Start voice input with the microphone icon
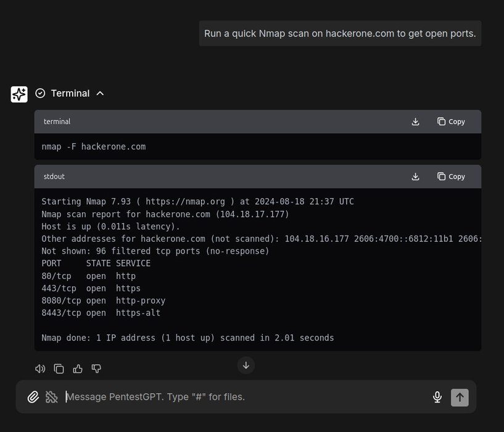This screenshot has height=432, width=504. coord(437,397)
